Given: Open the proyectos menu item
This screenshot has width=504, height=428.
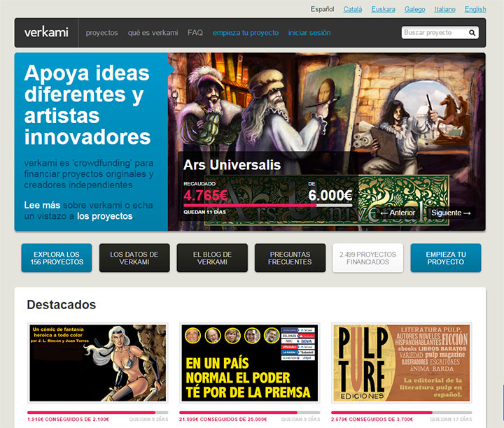Looking at the screenshot, I should [x=101, y=33].
